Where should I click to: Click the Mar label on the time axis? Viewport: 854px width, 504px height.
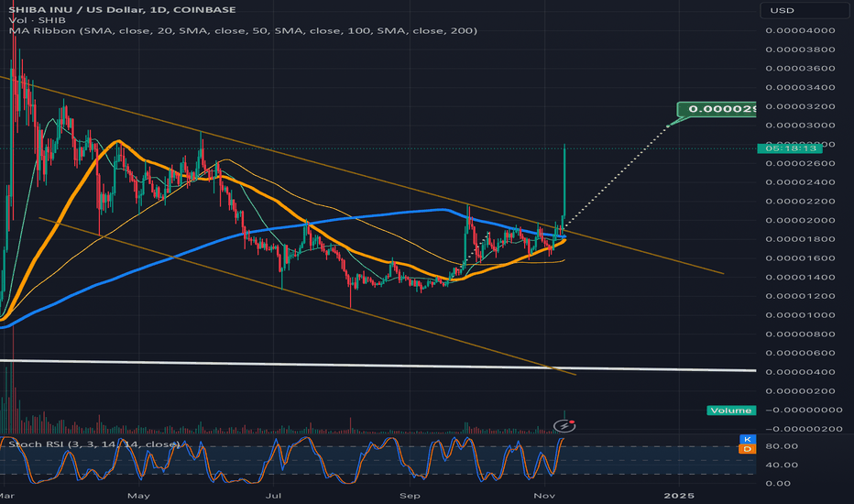pos(6,495)
